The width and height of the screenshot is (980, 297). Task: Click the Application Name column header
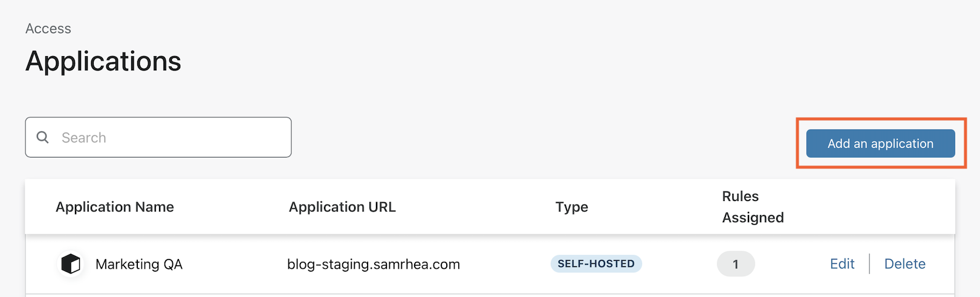point(115,207)
